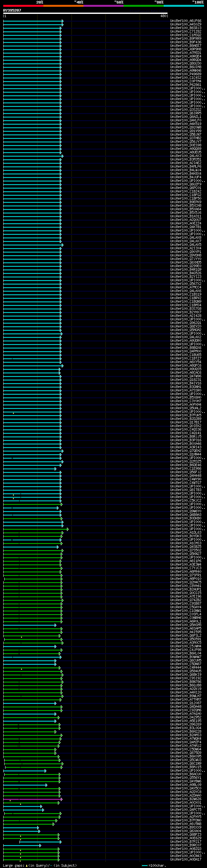
Task: Choose hit label UniRef100_P62861
Action: pos(186,85)
